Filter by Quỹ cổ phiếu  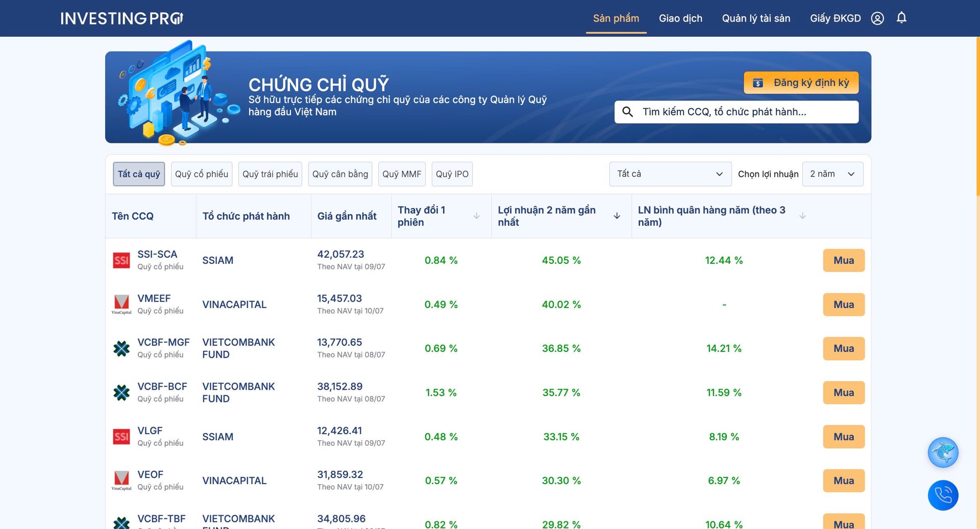point(202,174)
